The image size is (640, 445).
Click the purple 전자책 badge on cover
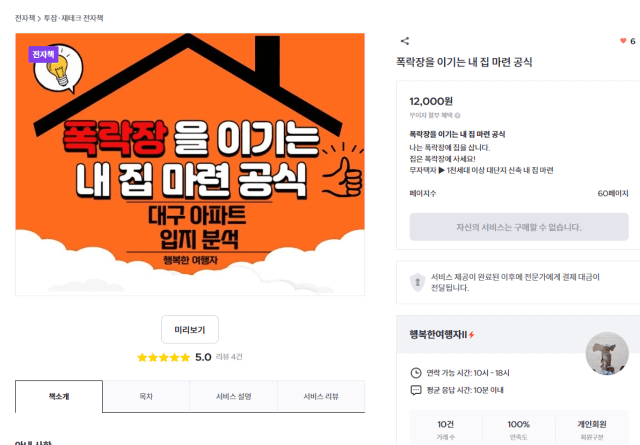[x=43, y=54]
